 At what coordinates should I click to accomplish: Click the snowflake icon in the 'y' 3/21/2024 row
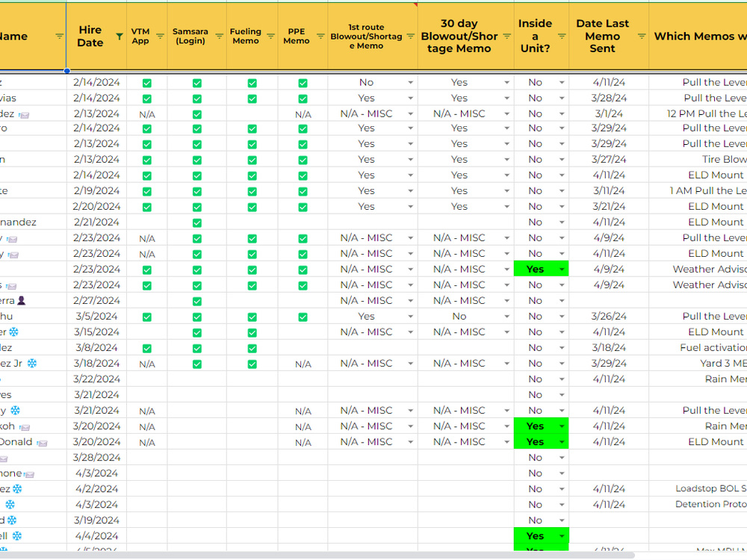(16, 411)
